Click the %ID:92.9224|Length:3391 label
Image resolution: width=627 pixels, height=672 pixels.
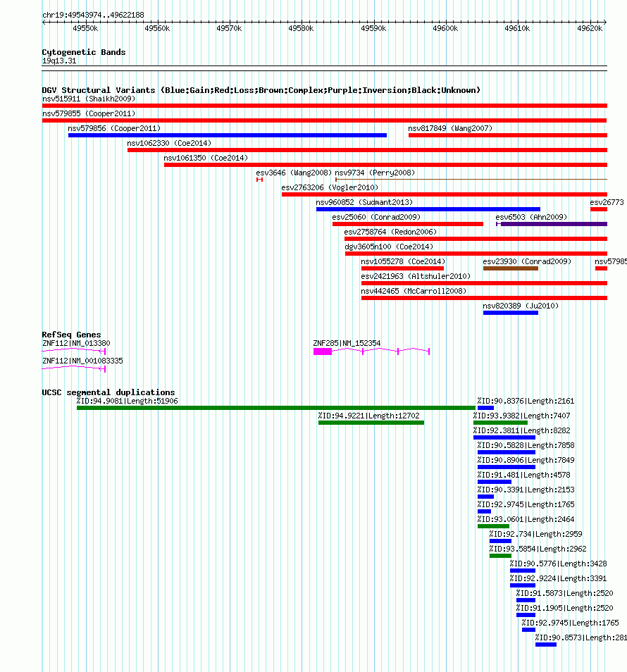click(558, 578)
